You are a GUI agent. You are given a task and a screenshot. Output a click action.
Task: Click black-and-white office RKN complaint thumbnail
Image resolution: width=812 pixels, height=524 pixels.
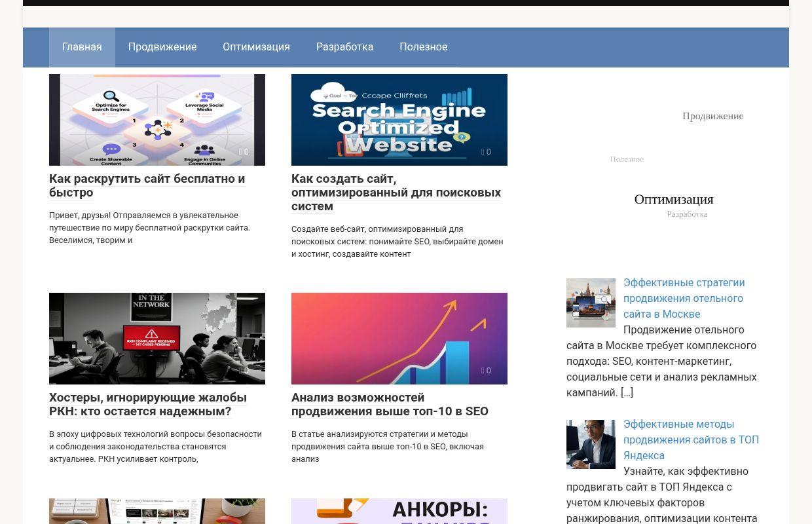click(157, 338)
